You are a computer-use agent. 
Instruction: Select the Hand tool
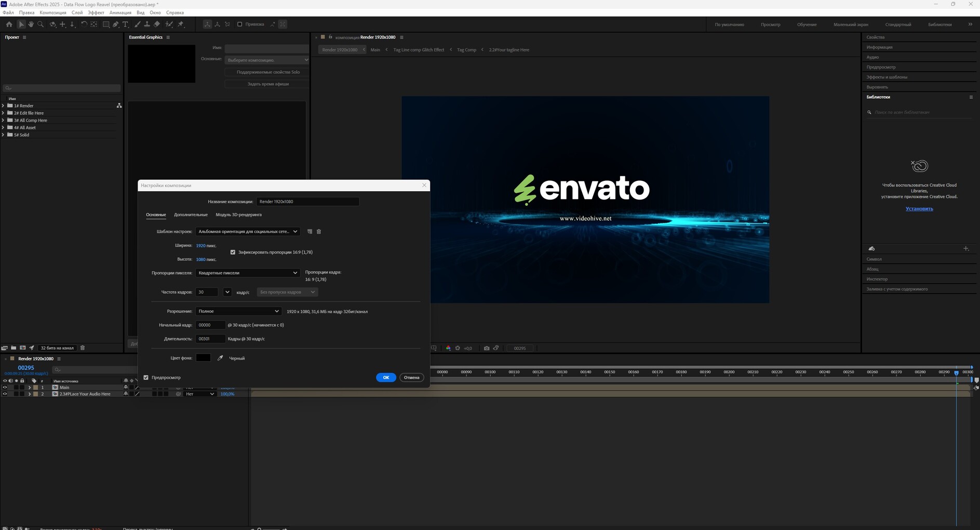[x=31, y=24]
